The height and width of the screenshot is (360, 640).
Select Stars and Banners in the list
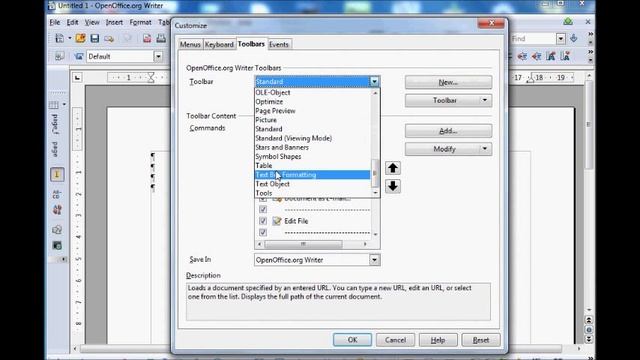[313, 147]
